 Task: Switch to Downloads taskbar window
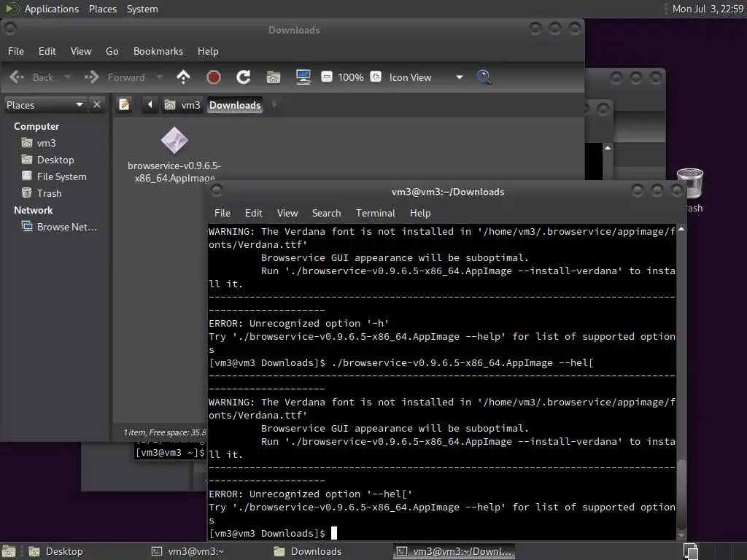[x=309, y=551]
